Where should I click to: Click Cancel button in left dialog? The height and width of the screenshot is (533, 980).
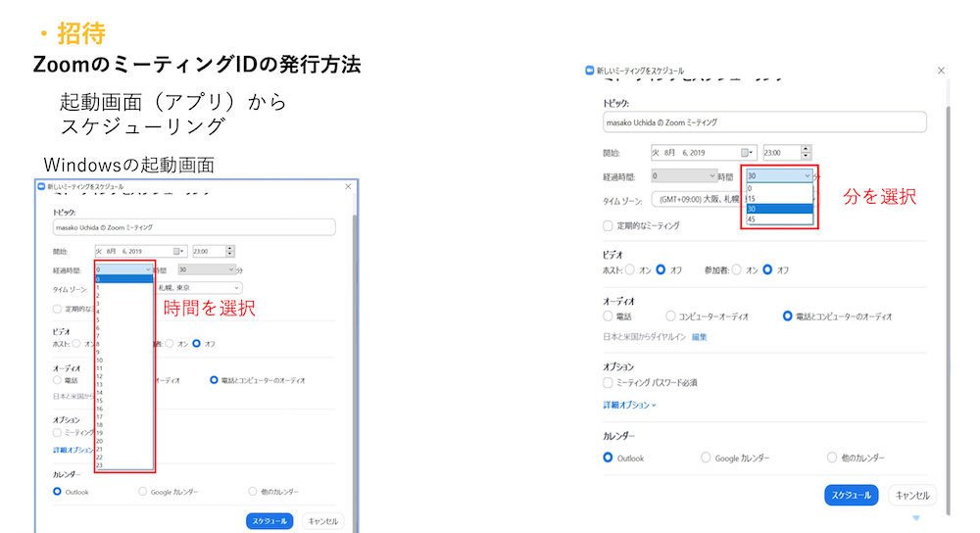click(323, 521)
